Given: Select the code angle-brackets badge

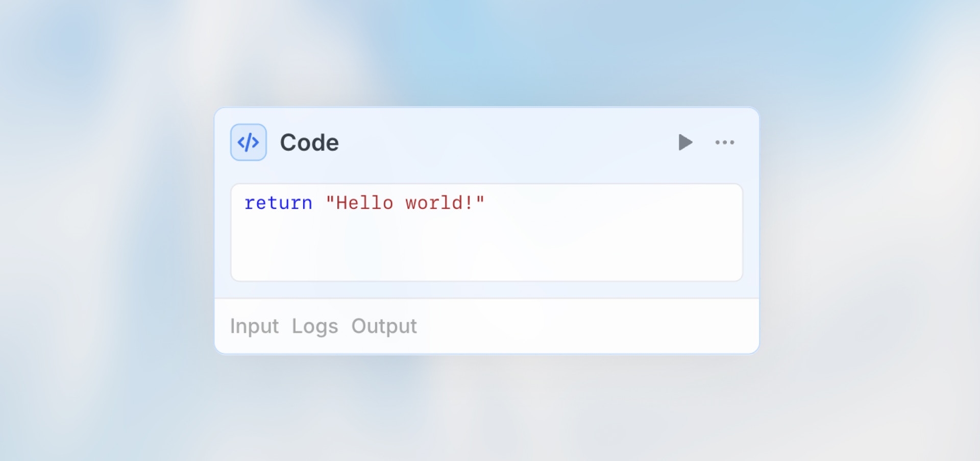Looking at the screenshot, I should 248,142.
